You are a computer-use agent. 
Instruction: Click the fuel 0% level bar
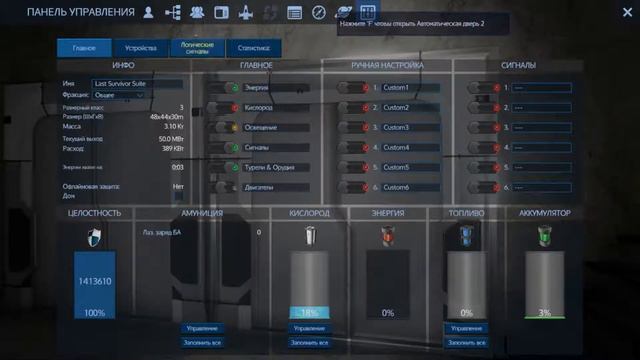click(x=466, y=285)
